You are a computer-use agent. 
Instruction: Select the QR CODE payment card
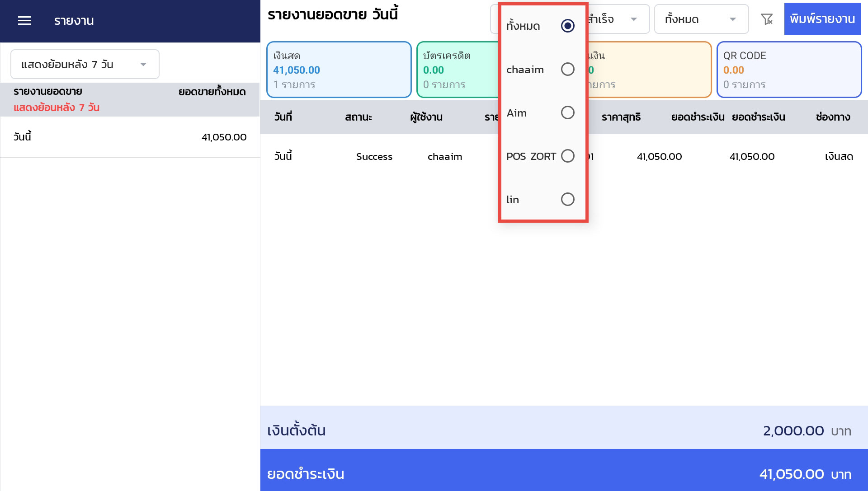tap(789, 70)
